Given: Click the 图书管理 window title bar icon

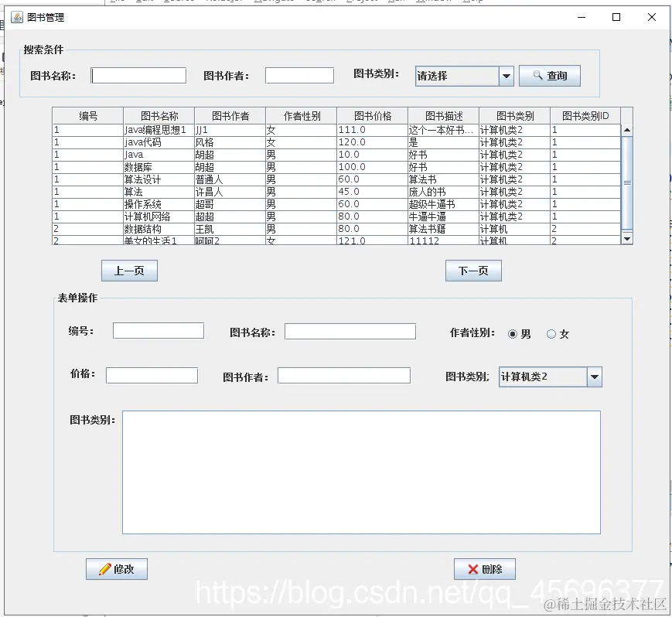Looking at the screenshot, I should pos(17,17).
